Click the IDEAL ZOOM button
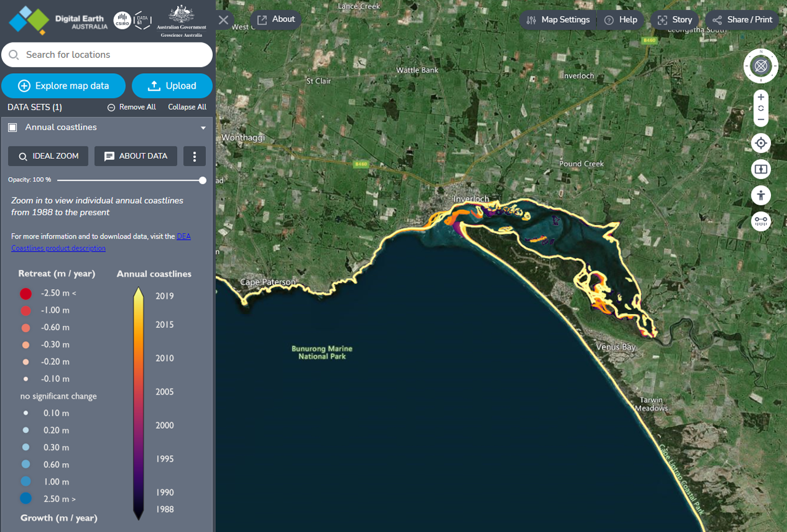The image size is (787, 532). pyautogui.click(x=48, y=156)
